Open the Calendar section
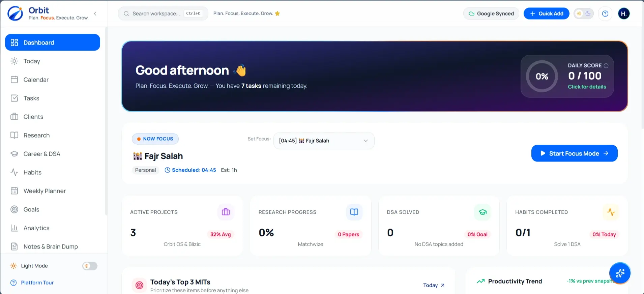The height and width of the screenshot is (294, 644). [x=53, y=80]
